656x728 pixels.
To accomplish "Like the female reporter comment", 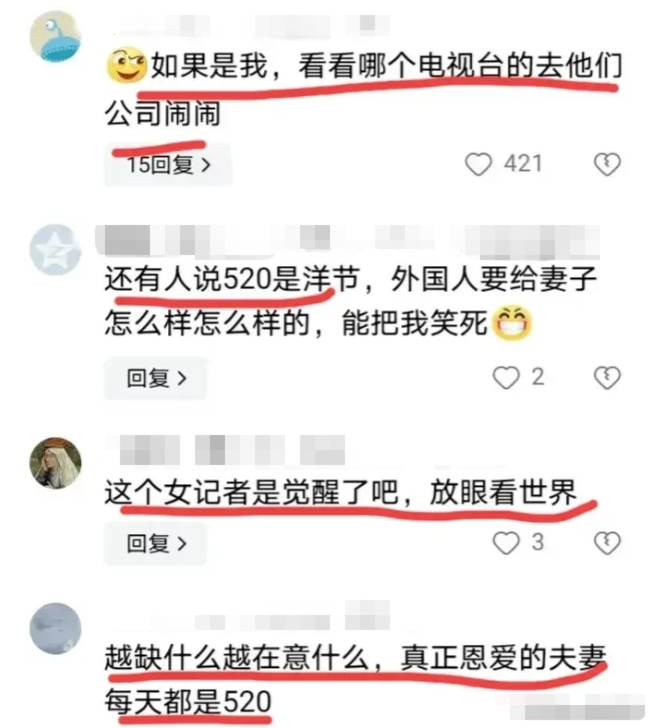I will (506, 543).
